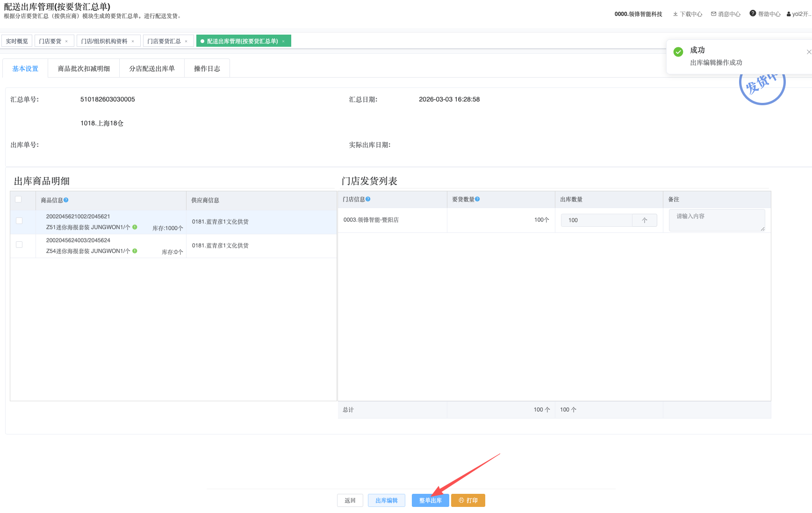
Task: Click the 整单出库 button
Action: coord(430,500)
